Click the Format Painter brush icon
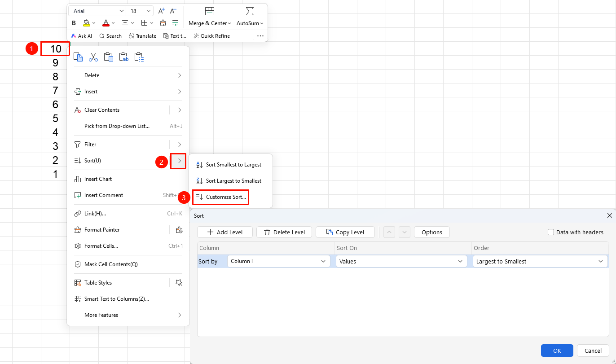 [x=163, y=23]
